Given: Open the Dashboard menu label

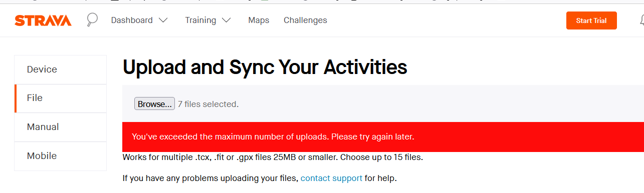Looking at the screenshot, I should coord(132,20).
